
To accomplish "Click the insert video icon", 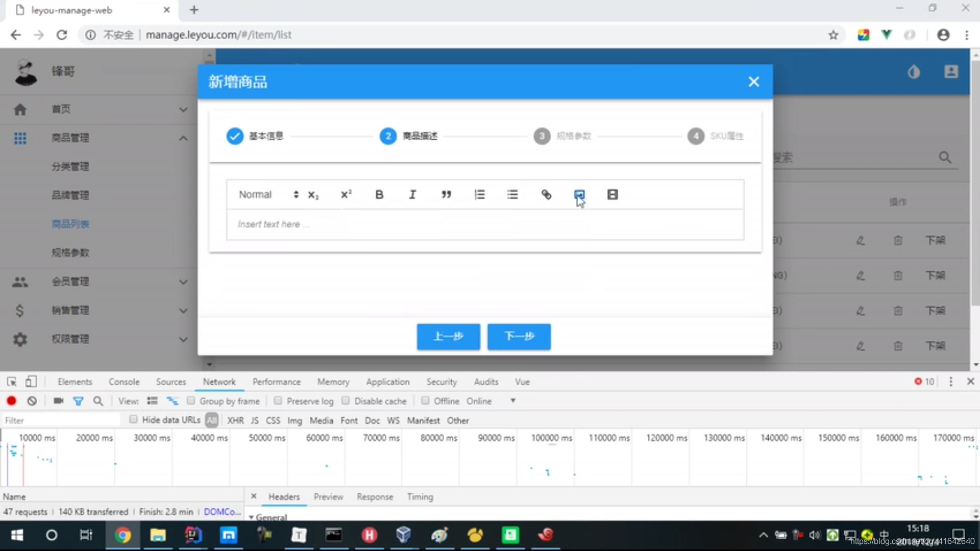I will 612,194.
